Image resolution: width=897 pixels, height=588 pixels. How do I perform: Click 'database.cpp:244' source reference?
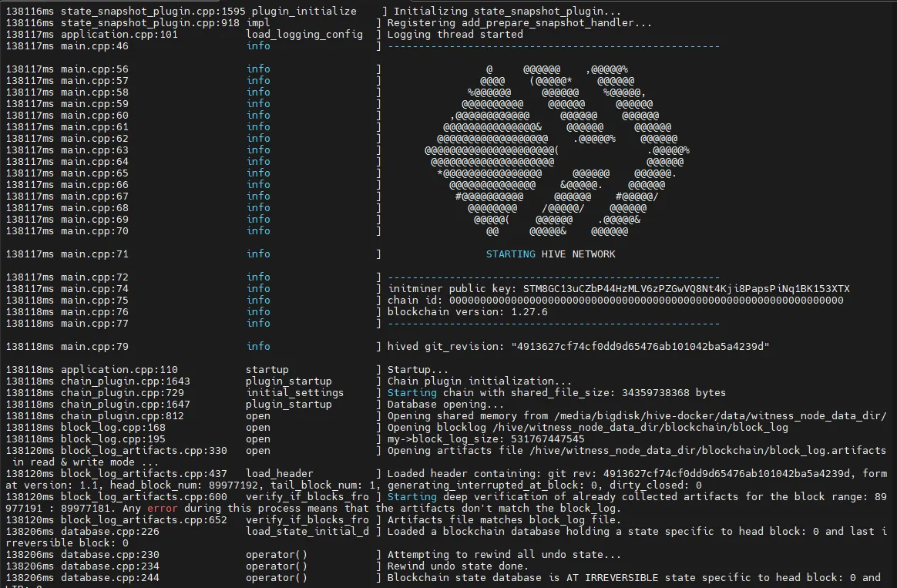pos(110,578)
